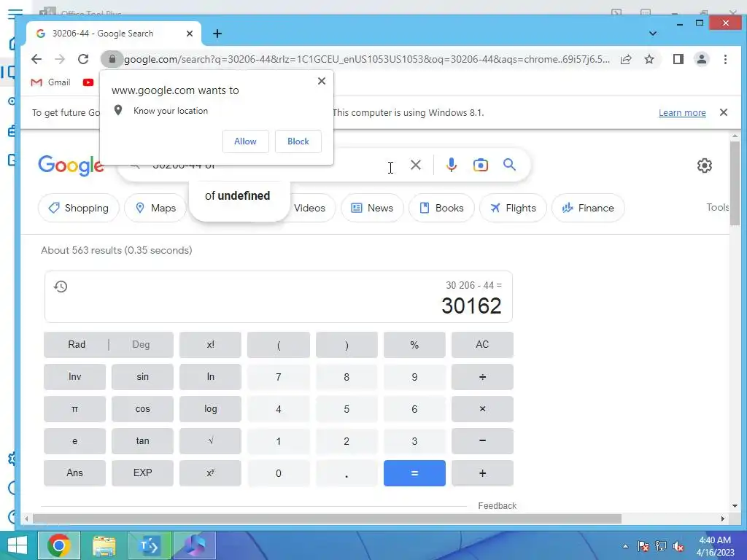This screenshot has width=747, height=560.
Task: Reload the Google search page
Action: click(83, 59)
